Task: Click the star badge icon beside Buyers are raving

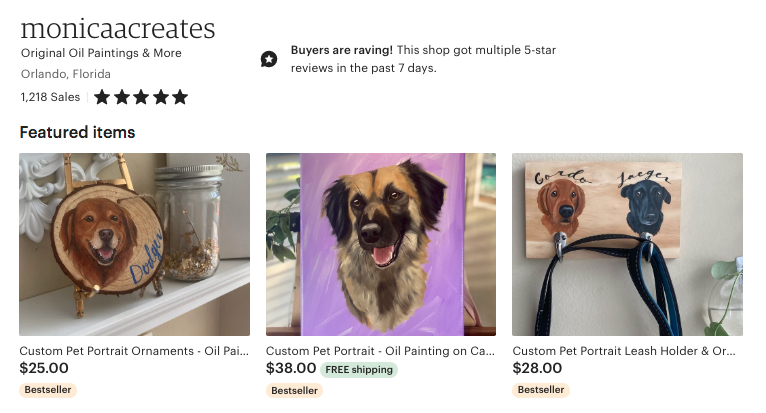Action: (x=269, y=59)
